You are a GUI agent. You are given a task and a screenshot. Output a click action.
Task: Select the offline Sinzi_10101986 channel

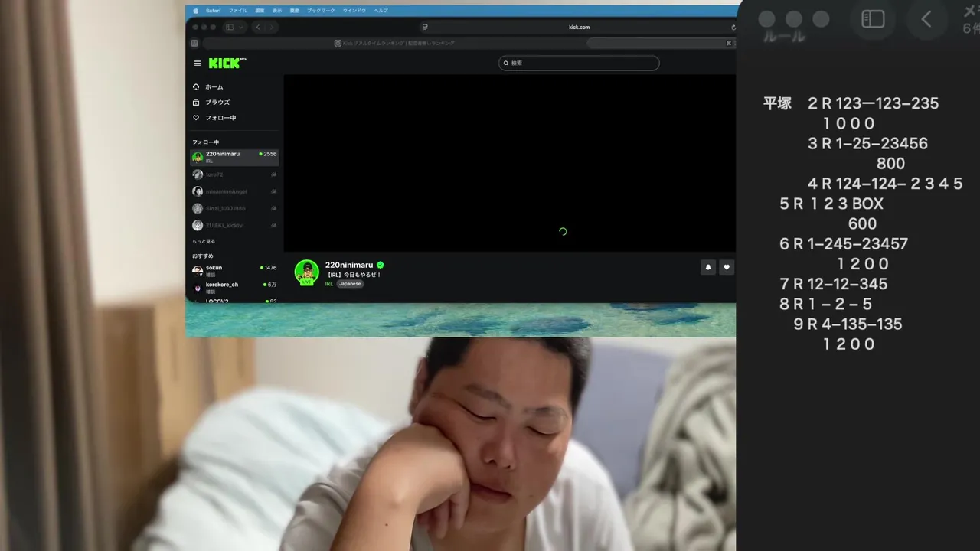tap(234, 208)
